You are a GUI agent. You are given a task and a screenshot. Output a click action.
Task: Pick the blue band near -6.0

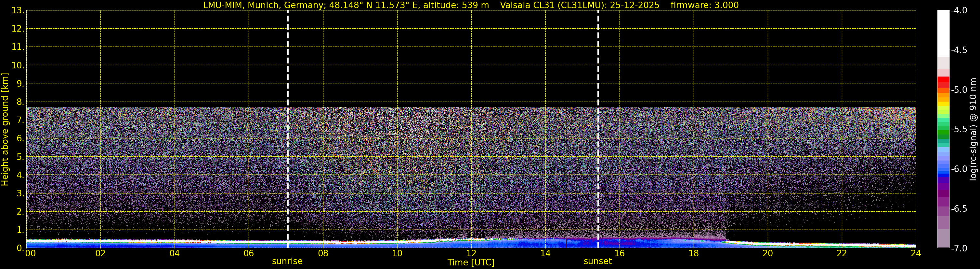pyautogui.click(x=943, y=168)
